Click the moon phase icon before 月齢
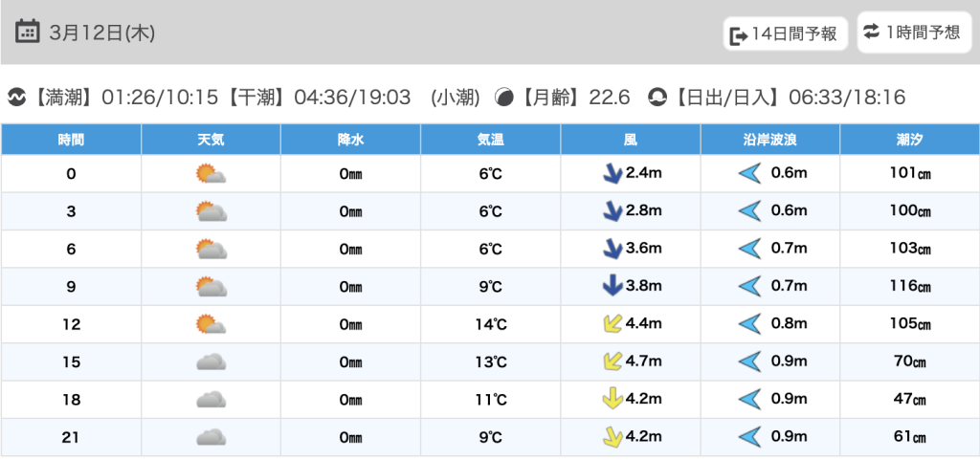Viewport: 980px width, 460px height. pos(503,98)
